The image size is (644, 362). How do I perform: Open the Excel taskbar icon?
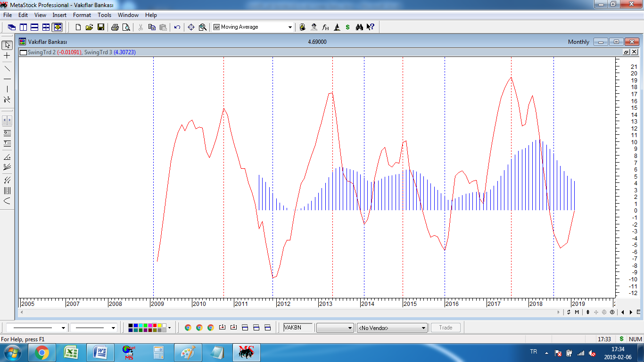tap(71, 353)
